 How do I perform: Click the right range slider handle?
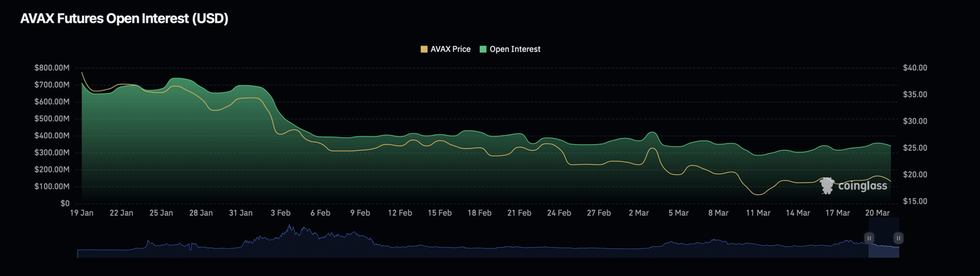coord(898,238)
